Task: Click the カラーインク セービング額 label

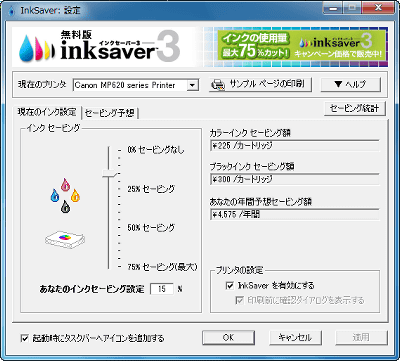Action: (250, 133)
